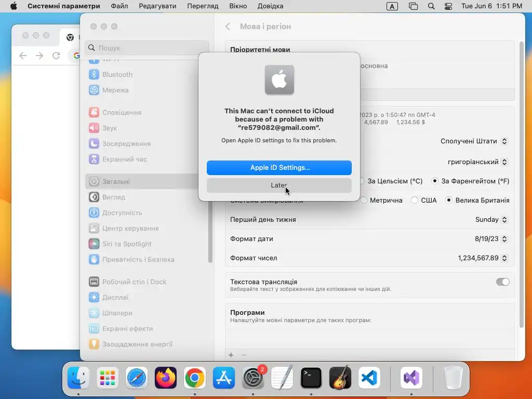Viewport: 532px width, 399px height.
Task: Open Finder from the Dock
Action: (x=78, y=378)
